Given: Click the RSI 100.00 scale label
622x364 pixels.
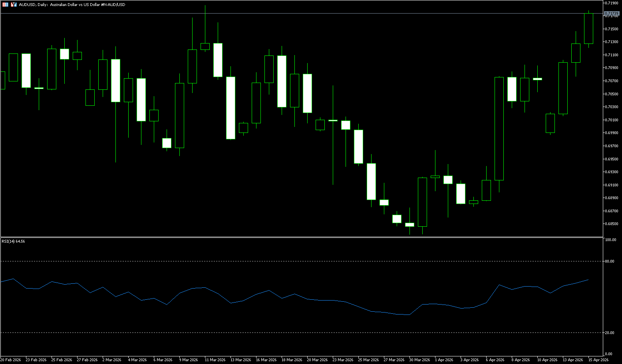Looking at the screenshot, I should [x=610, y=240].
